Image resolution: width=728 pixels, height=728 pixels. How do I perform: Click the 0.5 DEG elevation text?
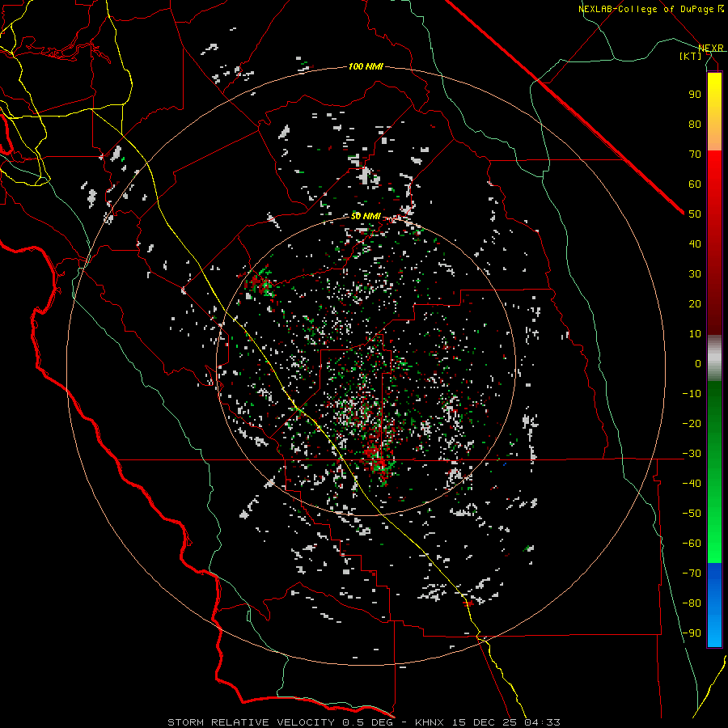368,722
